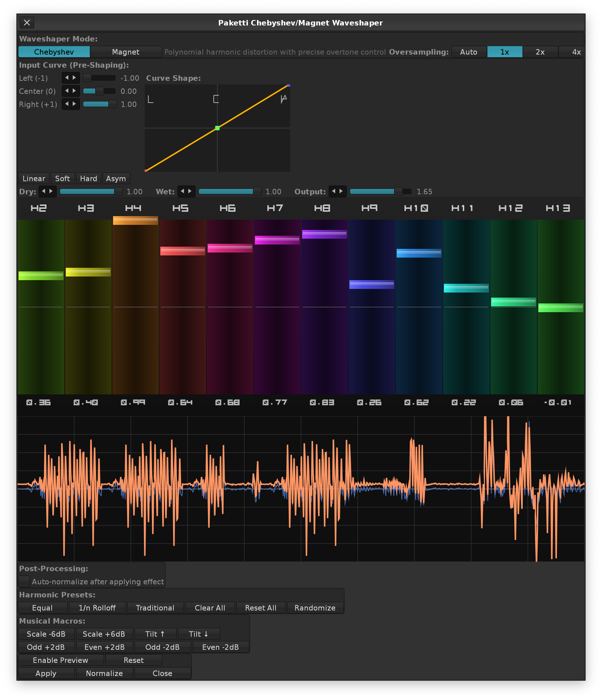Screen dimensions: 602x700
Task: Click the increment arrow for Right (+1)
Action: coord(75,104)
